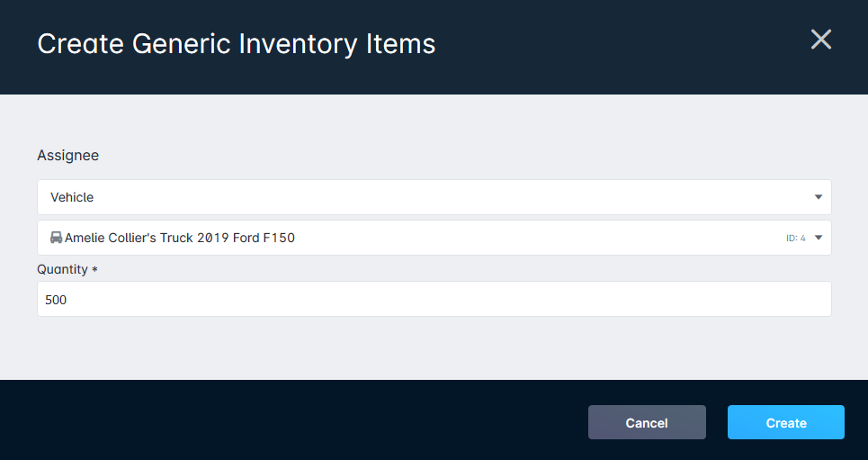This screenshot has width=868, height=460.
Task: Open the Vehicle assignee type dropdown
Action: click(x=434, y=197)
